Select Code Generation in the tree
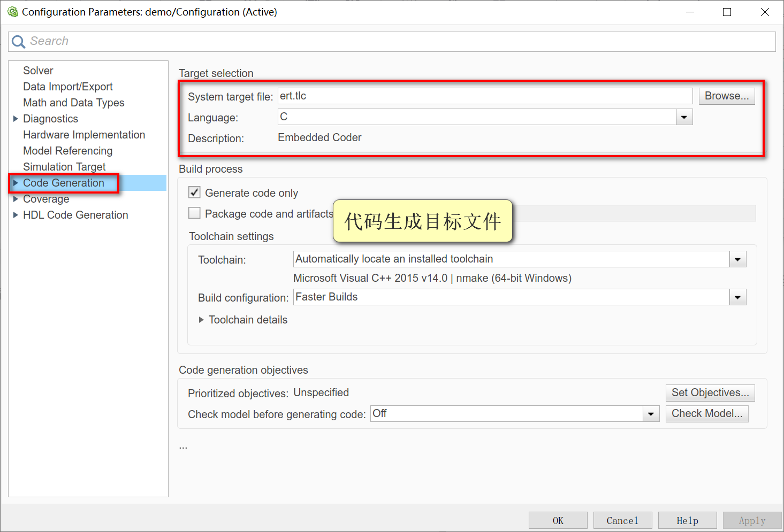 tap(64, 183)
